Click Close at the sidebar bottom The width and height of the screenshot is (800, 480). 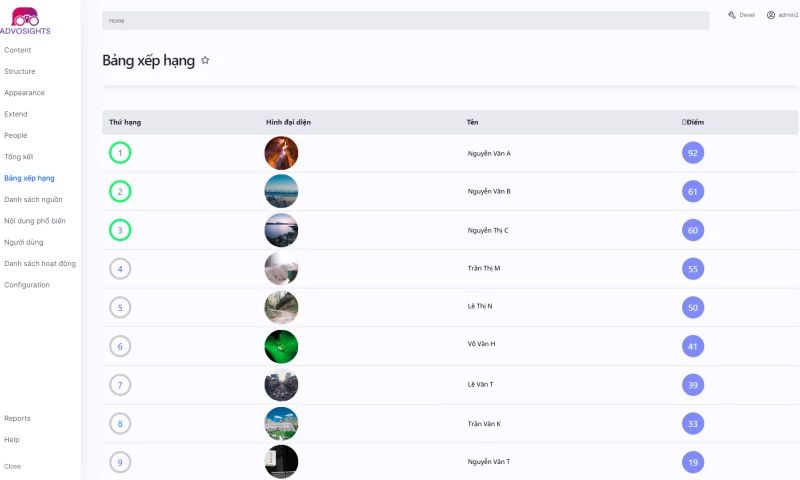12,466
